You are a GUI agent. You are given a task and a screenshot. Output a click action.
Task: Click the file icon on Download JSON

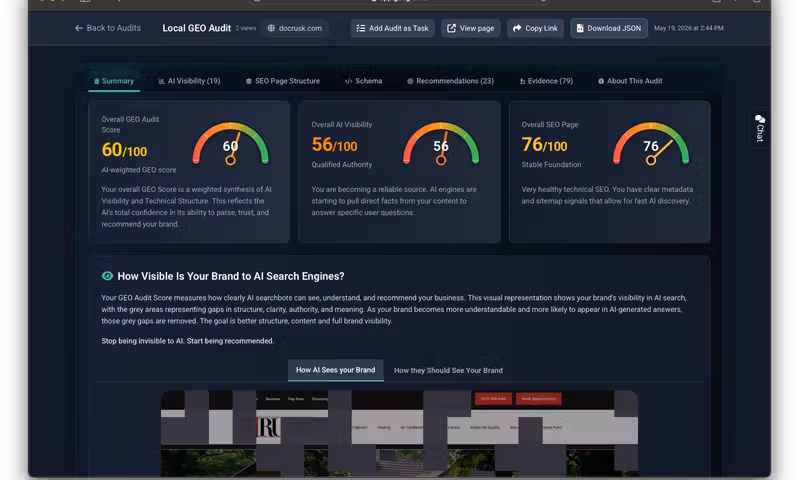coord(580,28)
